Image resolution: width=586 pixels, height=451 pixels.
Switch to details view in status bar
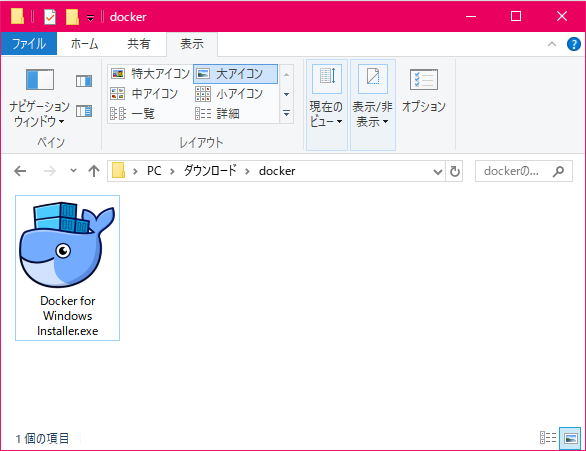(548, 438)
